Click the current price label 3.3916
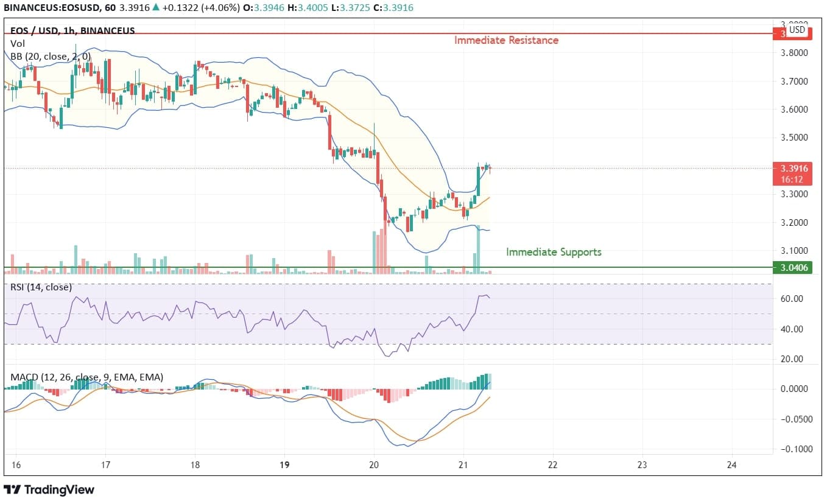Screen dimensions: 827x504 coord(792,168)
